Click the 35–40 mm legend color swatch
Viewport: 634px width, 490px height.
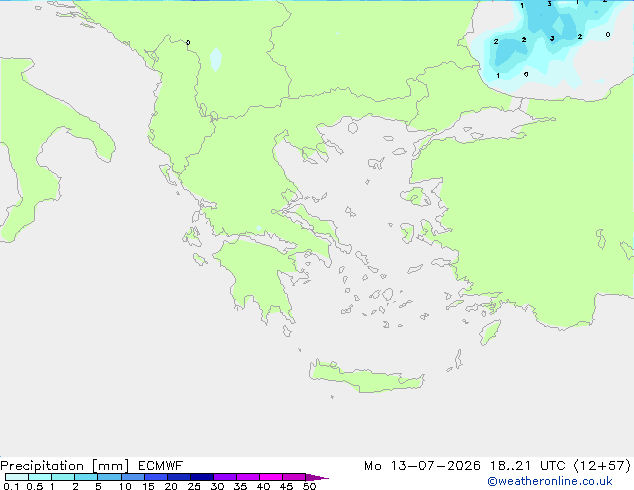248,477
